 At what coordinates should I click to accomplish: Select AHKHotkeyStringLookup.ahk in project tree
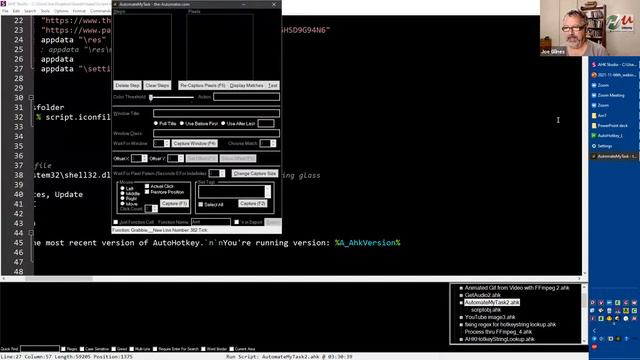[x=500, y=339]
